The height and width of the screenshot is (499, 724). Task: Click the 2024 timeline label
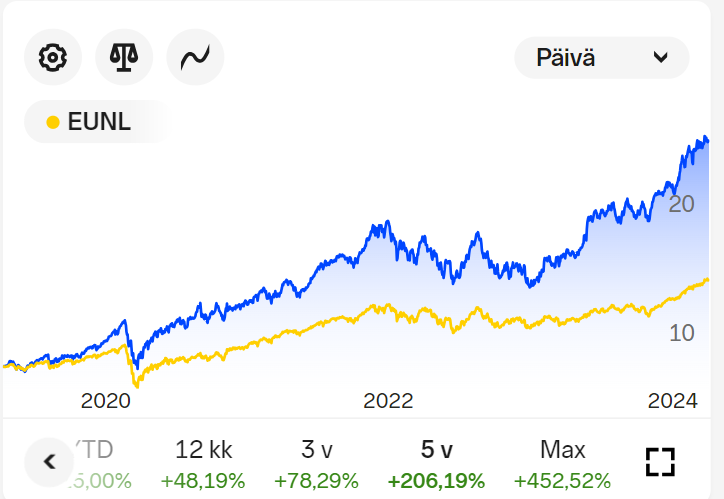pyautogui.click(x=672, y=401)
